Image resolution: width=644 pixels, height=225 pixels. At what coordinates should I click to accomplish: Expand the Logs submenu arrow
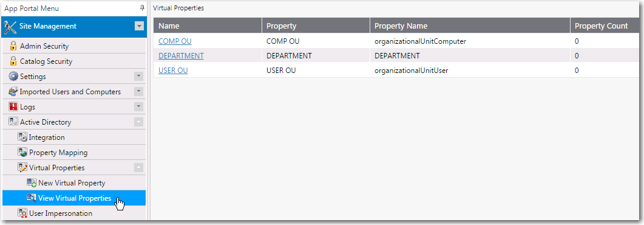tap(139, 107)
